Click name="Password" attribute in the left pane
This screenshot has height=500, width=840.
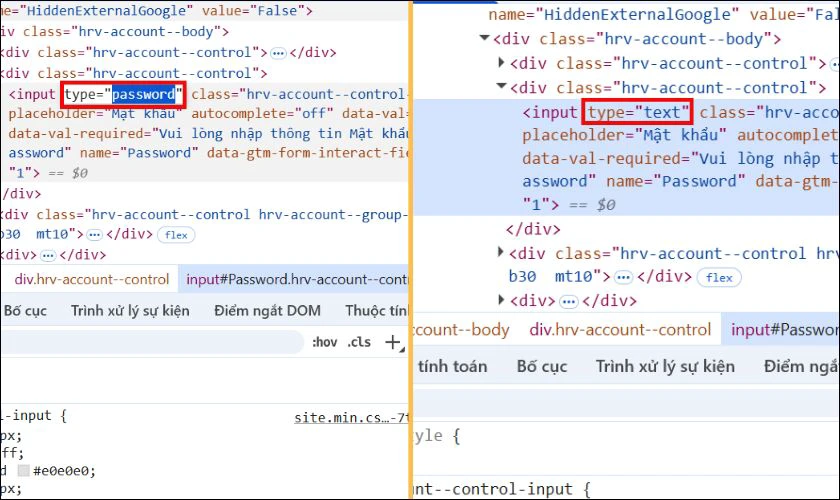coord(139,153)
